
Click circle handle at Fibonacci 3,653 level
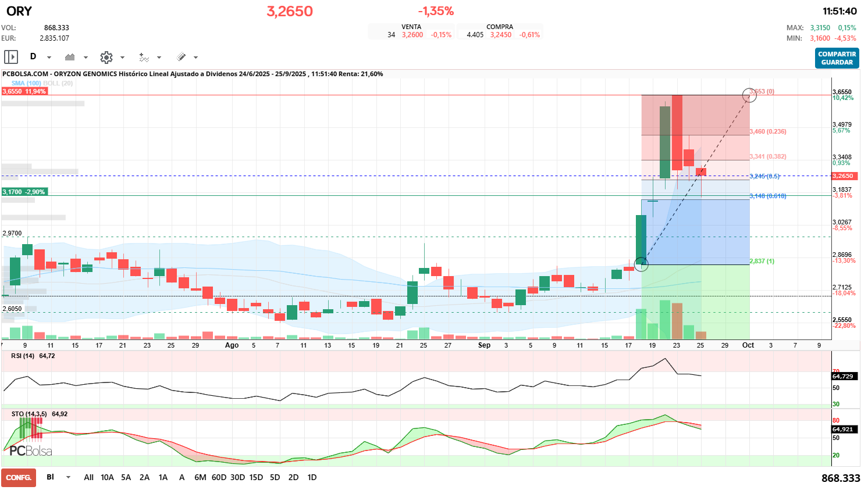pos(749,95)
